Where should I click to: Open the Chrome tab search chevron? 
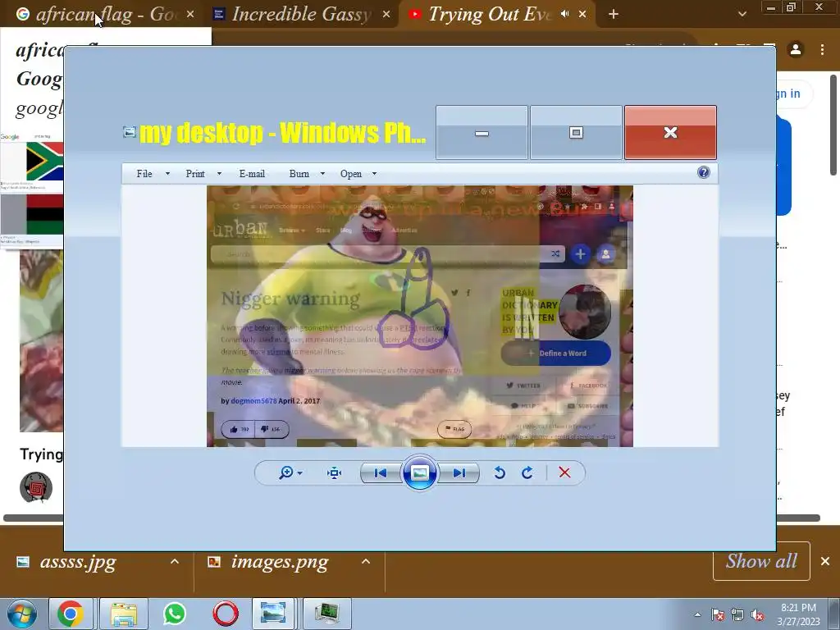click(742, 15)
